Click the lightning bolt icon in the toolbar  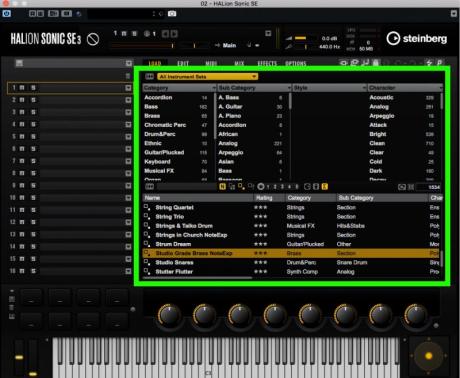429,63
